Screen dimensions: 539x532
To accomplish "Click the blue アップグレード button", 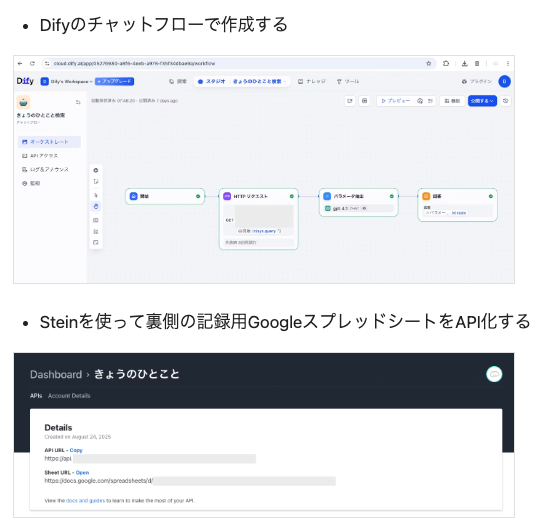I will 114,81.
